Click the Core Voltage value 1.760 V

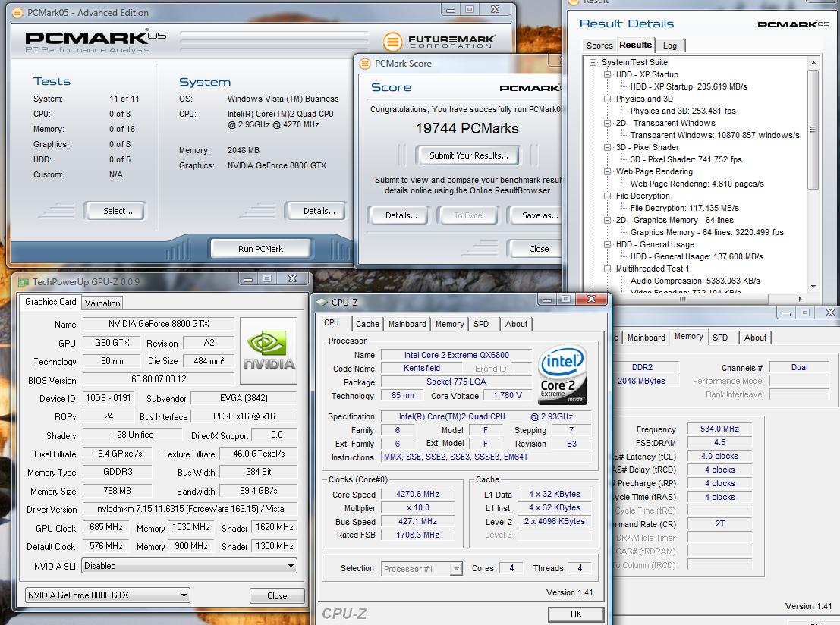tap(508, 396)
